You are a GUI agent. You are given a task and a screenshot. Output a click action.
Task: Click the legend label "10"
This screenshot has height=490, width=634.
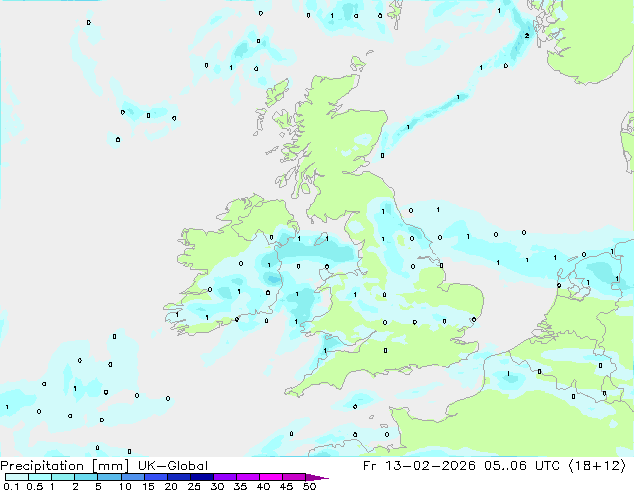click(x=125, y=486)
